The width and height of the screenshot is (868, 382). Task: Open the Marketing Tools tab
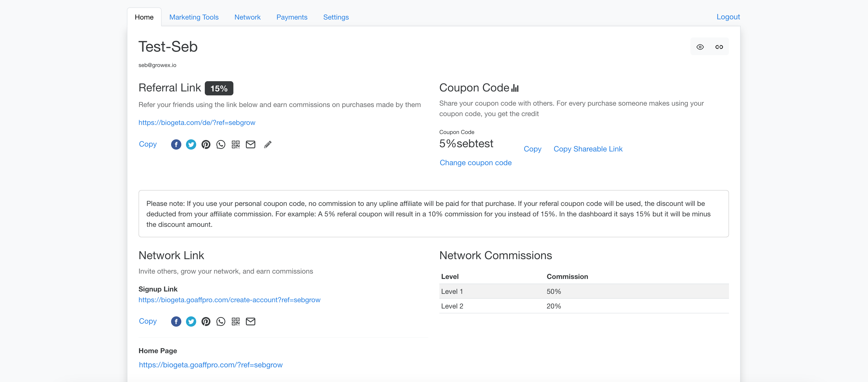point(194,17)
